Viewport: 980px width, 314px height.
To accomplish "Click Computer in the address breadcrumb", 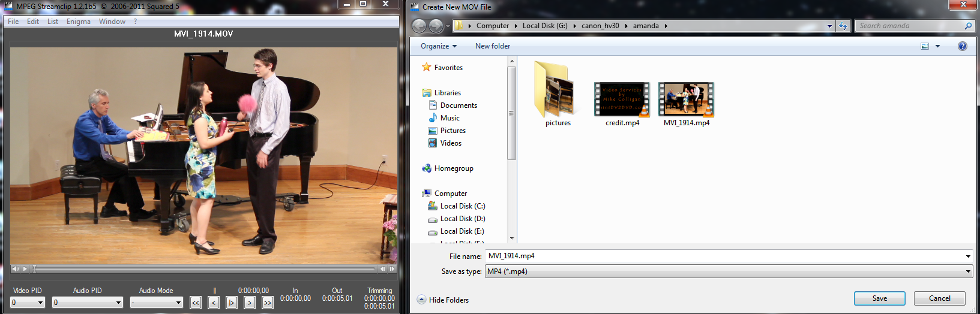I will pos(493,26).
